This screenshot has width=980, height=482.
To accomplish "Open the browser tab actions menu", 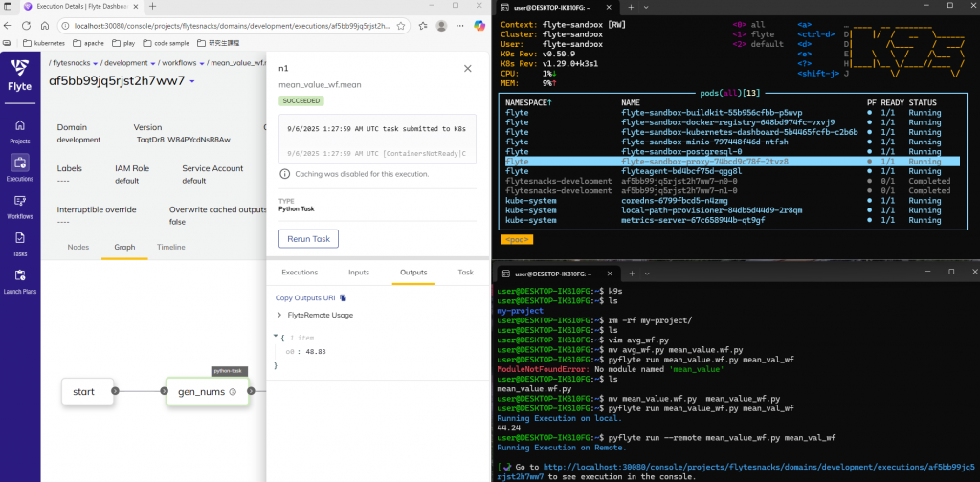I will point(10,7).
